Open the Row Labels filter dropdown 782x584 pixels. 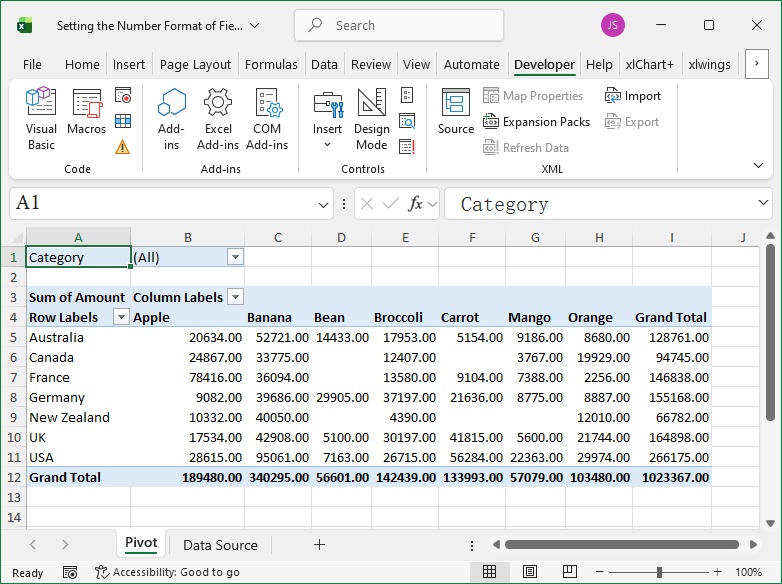[x=121, y=317]
